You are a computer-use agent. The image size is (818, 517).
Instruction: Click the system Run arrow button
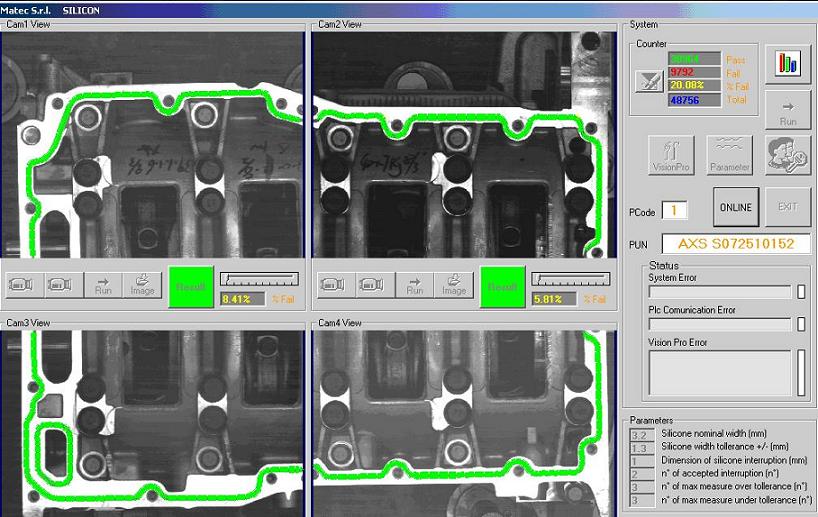(x=787, y=110)
